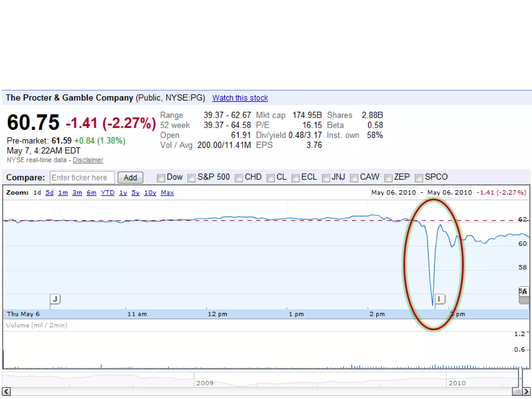
Task: Toggle the JNJ comparison checkbox
Action: pos(326,178)
